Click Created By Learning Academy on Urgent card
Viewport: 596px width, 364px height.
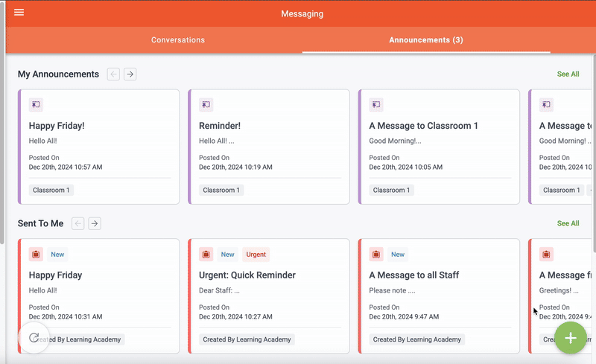point(247,339)
